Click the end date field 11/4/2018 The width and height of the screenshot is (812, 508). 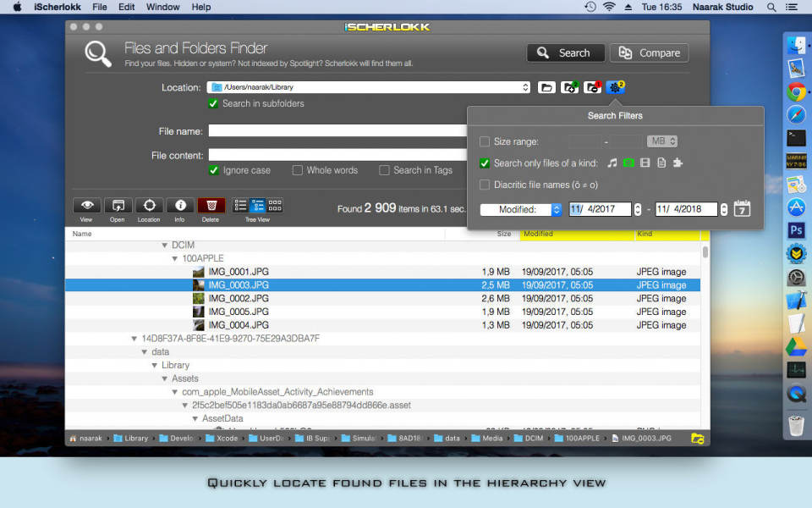[686, 209]
